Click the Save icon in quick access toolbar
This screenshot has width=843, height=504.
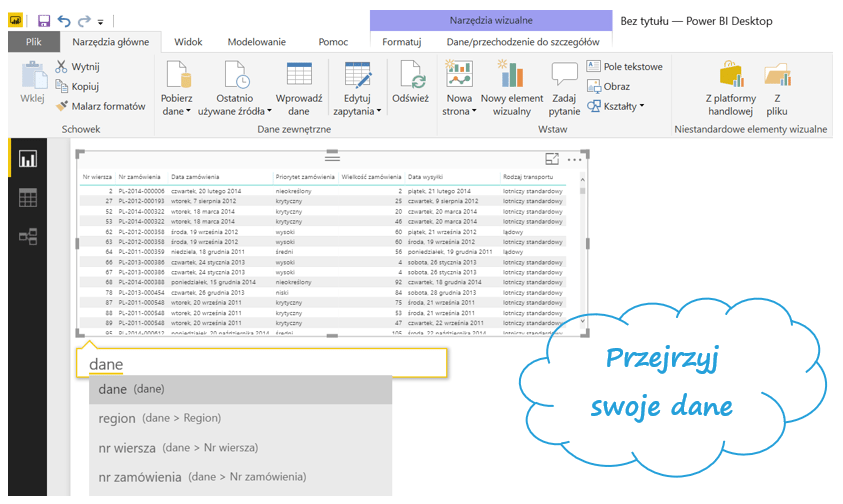click(44, 20)
